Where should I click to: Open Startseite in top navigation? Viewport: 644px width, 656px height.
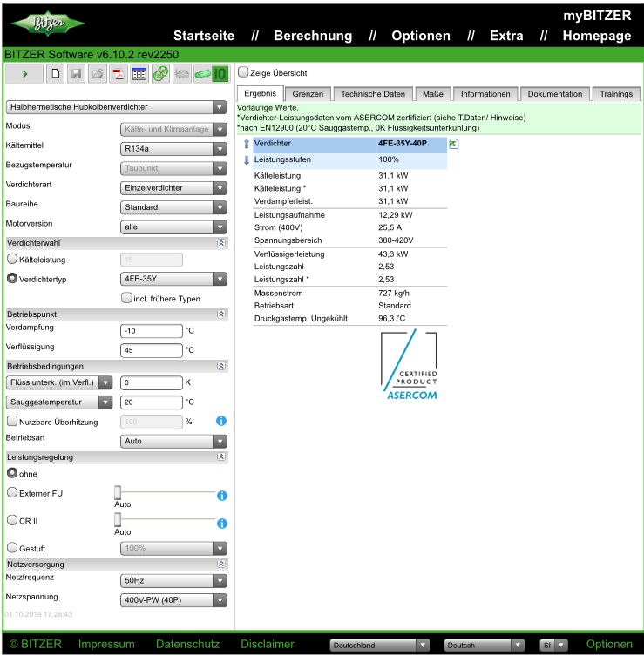(204, 36)
